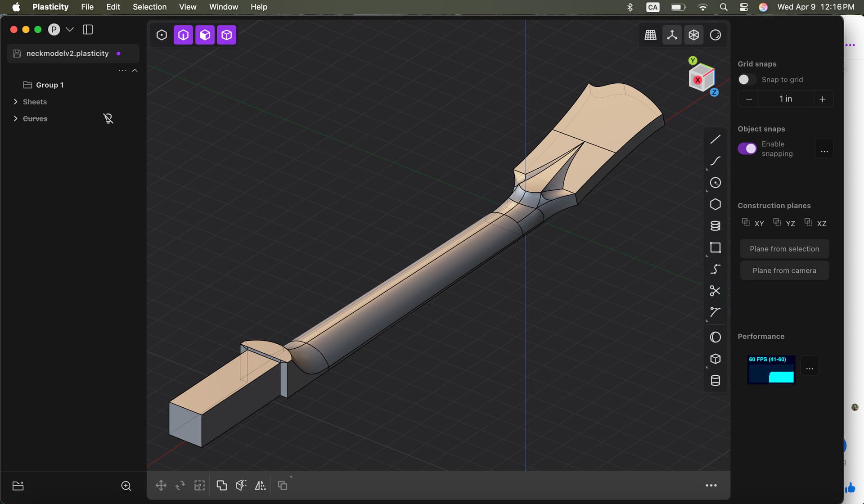Click Plane from selection button
This screenshot has width=864, height=504.
784,249
